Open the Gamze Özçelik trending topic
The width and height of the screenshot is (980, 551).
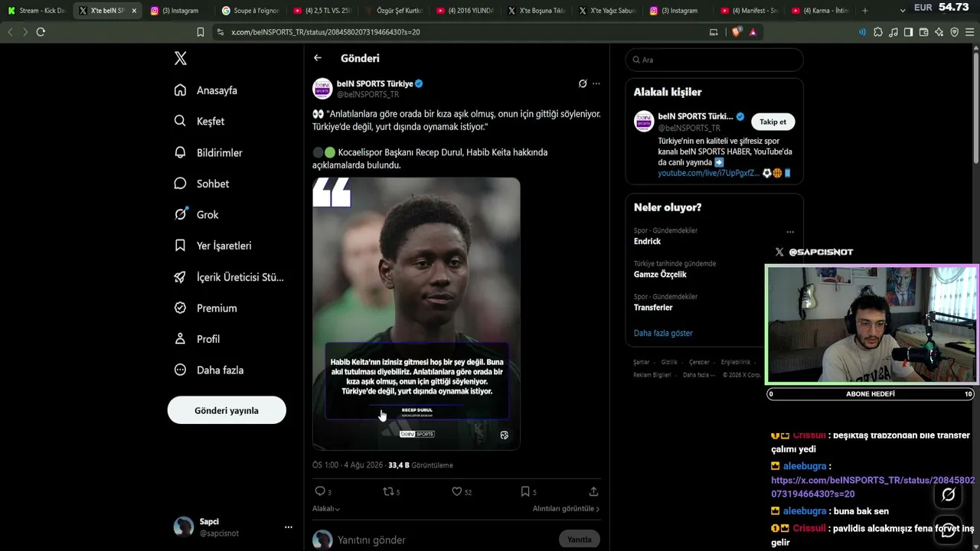tap(660, 274)
